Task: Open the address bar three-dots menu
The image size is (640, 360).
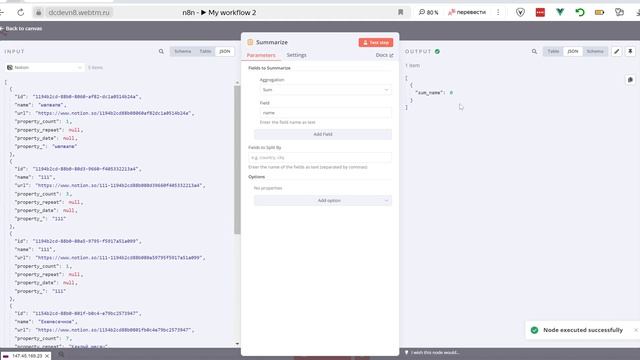Action: coord(498,13)
